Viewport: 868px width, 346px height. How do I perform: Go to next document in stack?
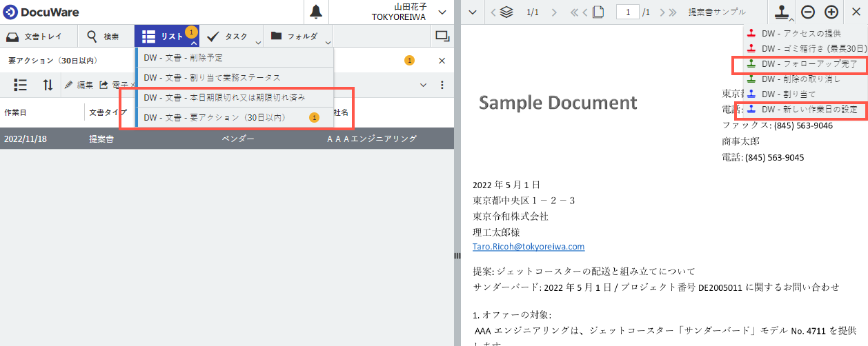(555, 12)
